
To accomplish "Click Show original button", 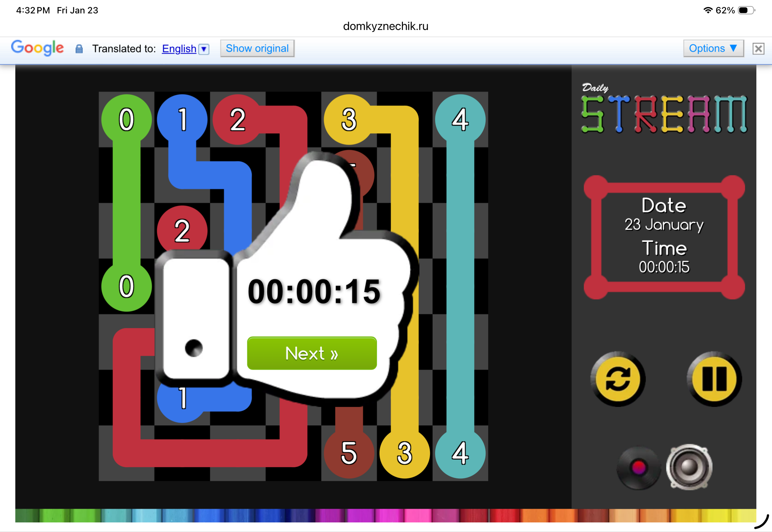I will point(257,49).
